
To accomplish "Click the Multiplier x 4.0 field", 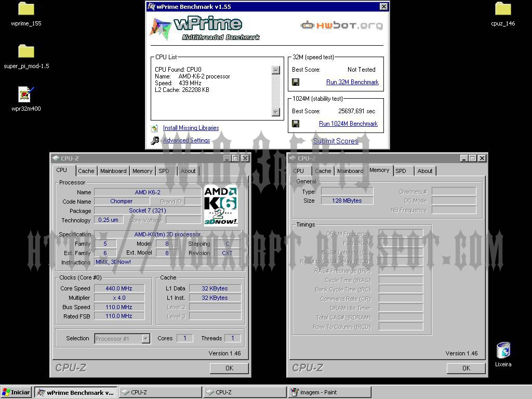I will (119, 298).
